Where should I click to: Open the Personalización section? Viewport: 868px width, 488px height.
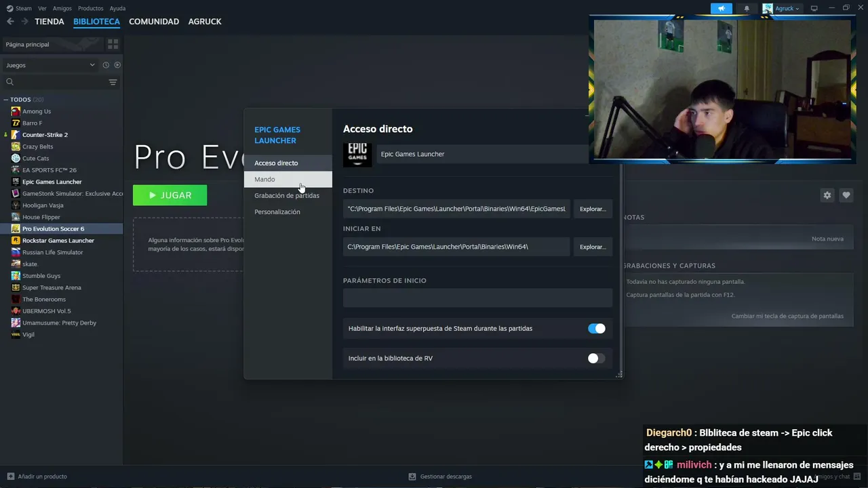(288, 212)
